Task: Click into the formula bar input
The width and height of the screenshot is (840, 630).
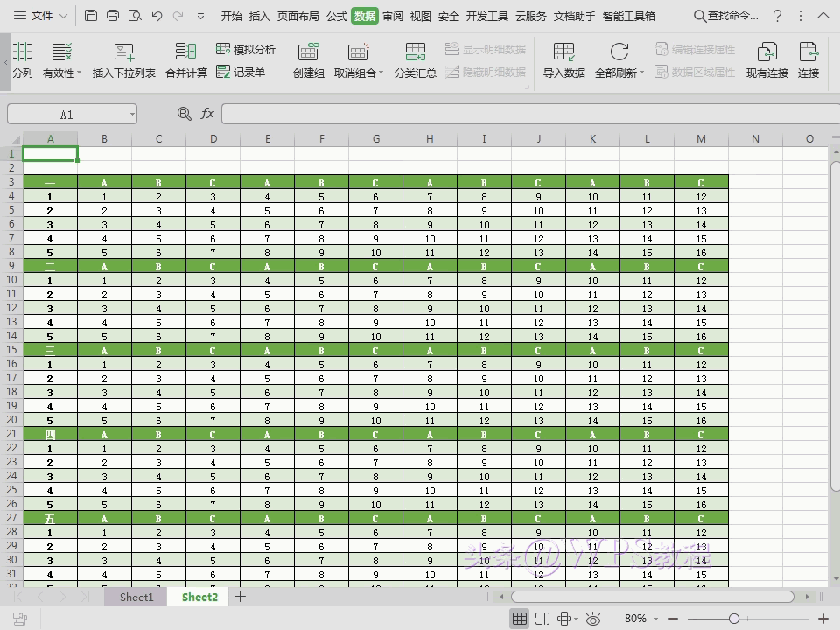Action: [530, 114]
